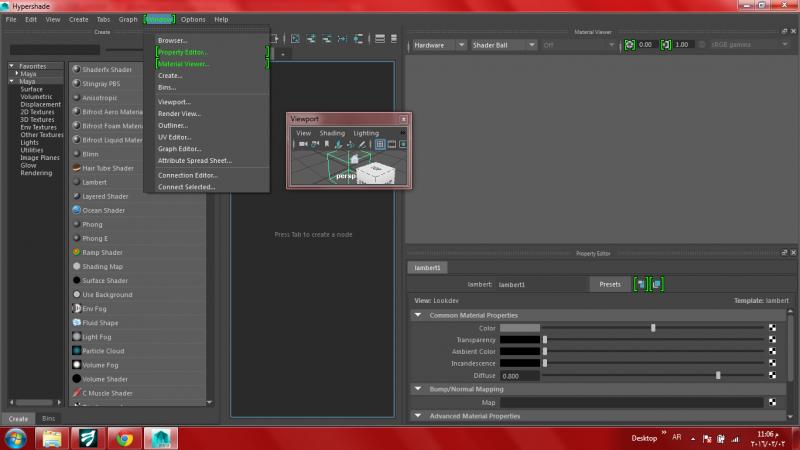This screenshot has height=450, width=800.
Task: Click the Fluid Shape node icon
Action: pos(77,322)
